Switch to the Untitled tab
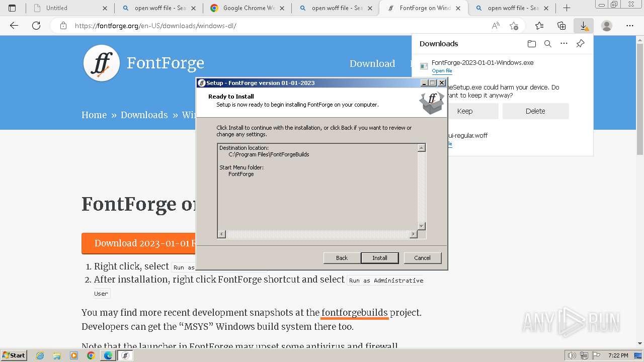 coord(70,8)
